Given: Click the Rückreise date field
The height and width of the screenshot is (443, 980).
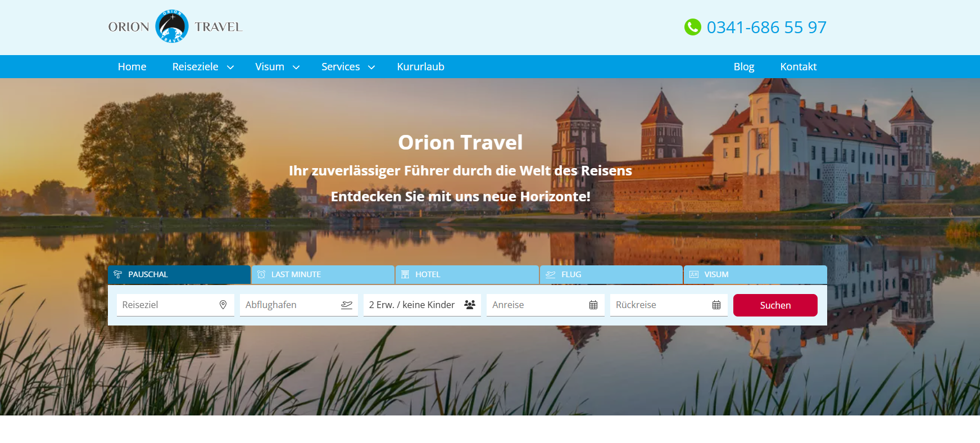Looking at the screenshot, I should tap(669, 305).
